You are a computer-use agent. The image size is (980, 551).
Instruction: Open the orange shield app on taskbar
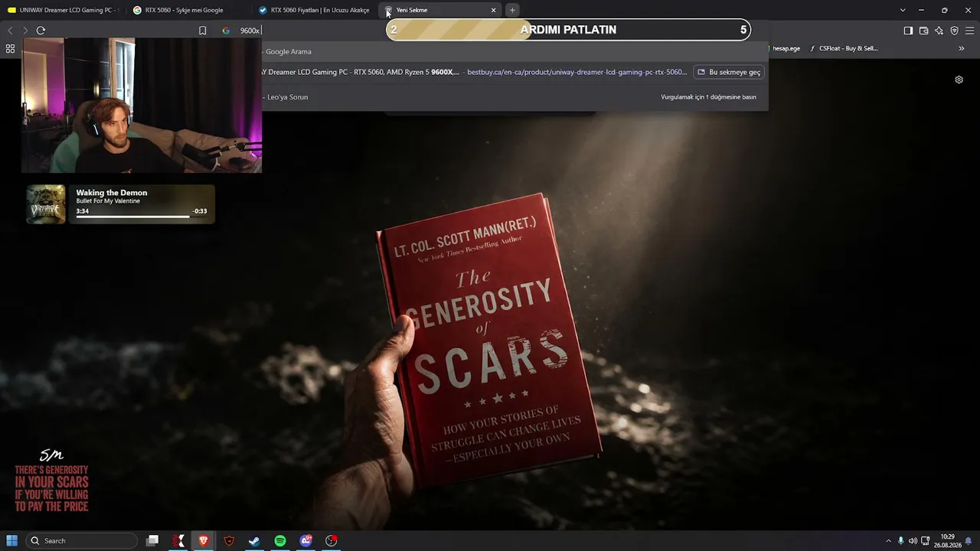(x=229, y=541)
